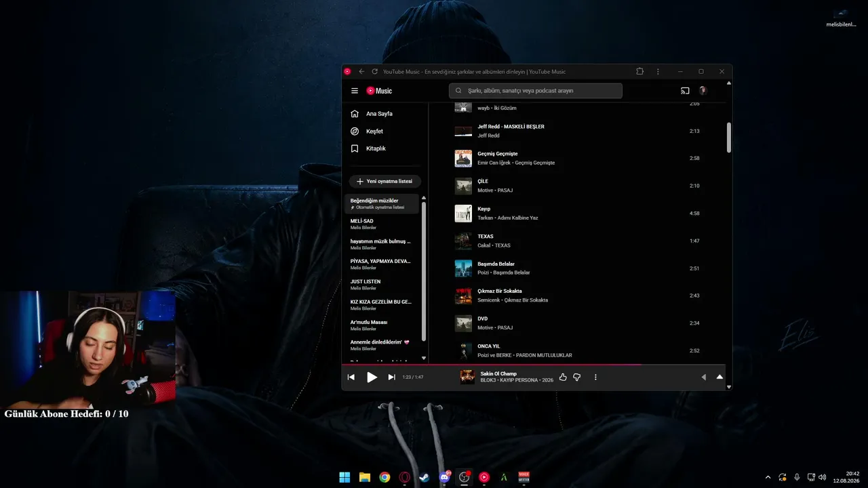Play the TEXAS cover thumbnail
Screen dimensions: 868x488
[x=463, y=241]
